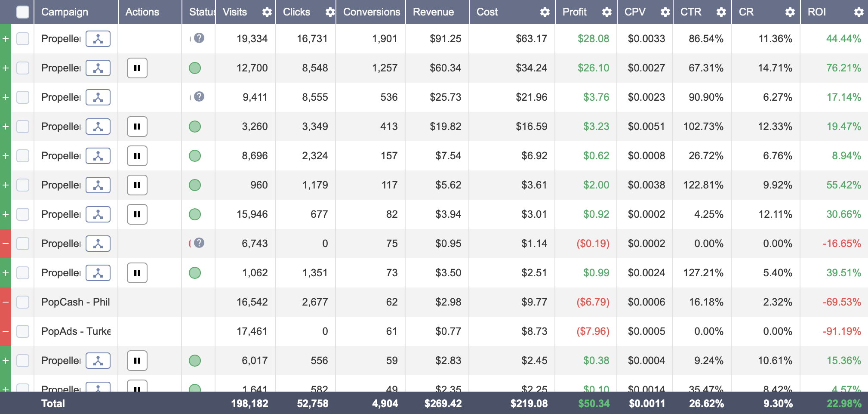The image size is (868, 414).
Task: Expand row with $60.34 revenue
Action: (x=6, y=68)
